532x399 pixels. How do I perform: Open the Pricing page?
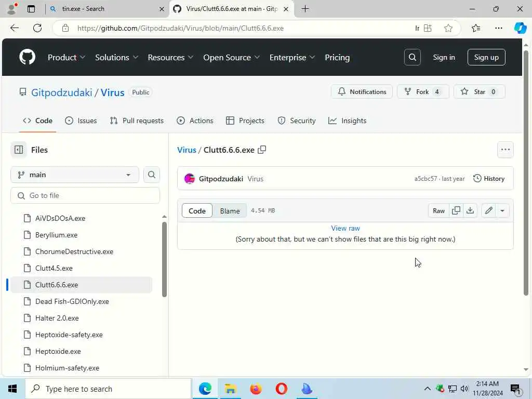click(337, 57)
